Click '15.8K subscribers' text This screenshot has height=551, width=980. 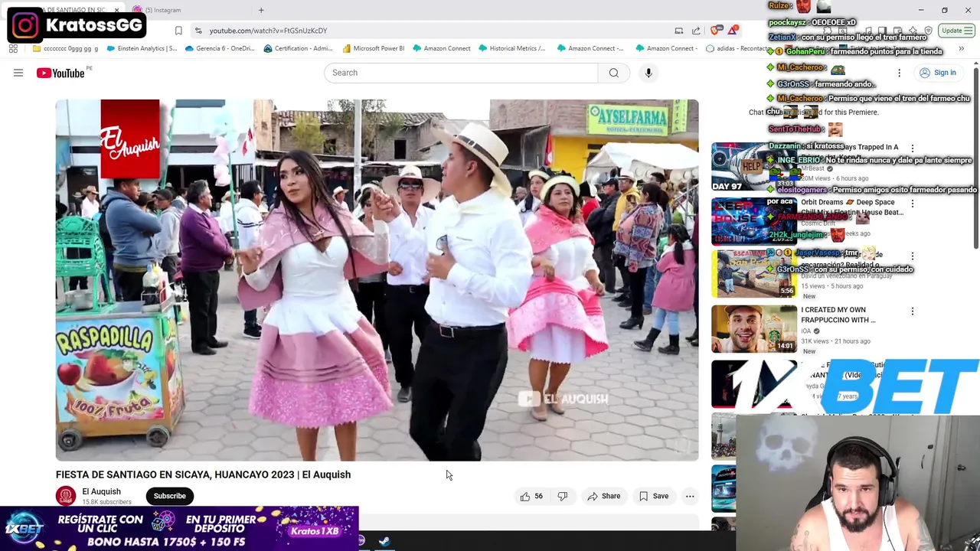(106, 502)
